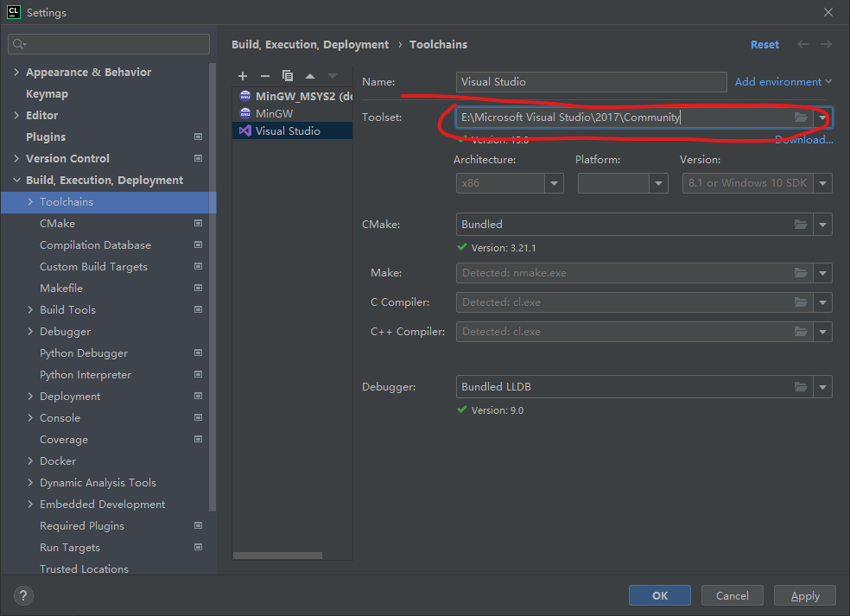Browse folder for Make executable
The width and height of the screenshot is (850, 616).
(801, 273)
